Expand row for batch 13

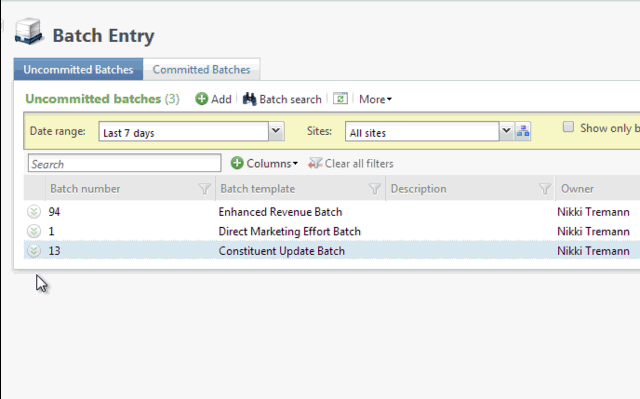tap(34, 251)
